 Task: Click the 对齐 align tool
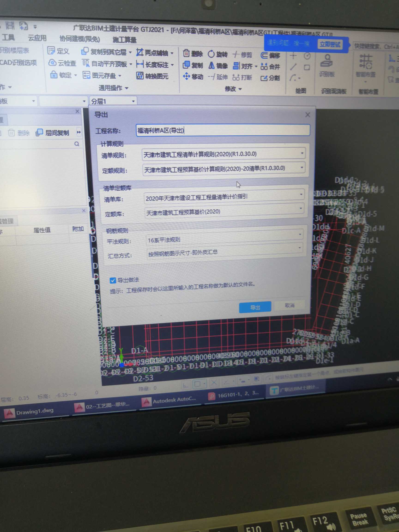245,66
